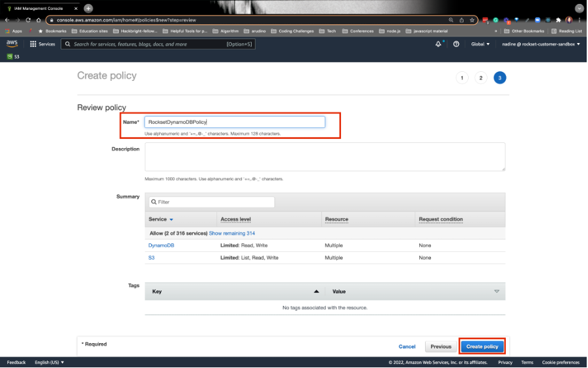Open the Grammarly extension icon
The width and height of the screenshot is (588, 368).
[x=495, y=20]
